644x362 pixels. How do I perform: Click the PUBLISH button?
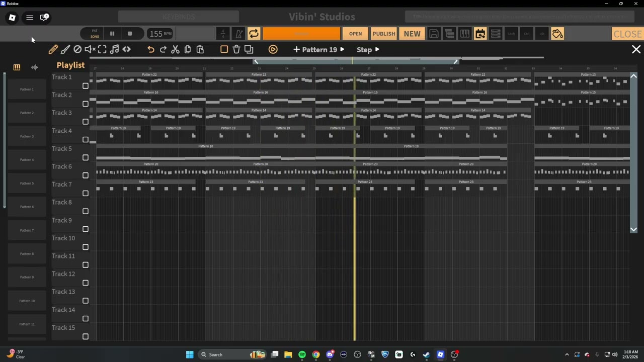coord(384,34)
